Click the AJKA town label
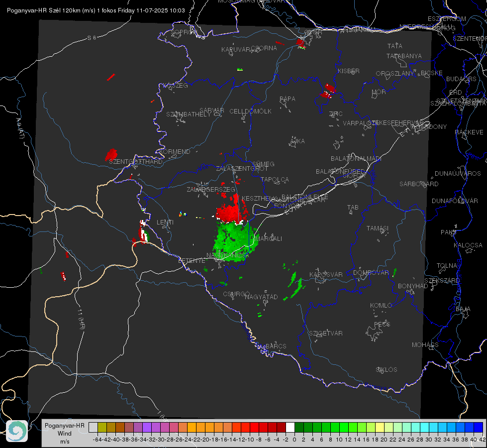 click(297, 141)
